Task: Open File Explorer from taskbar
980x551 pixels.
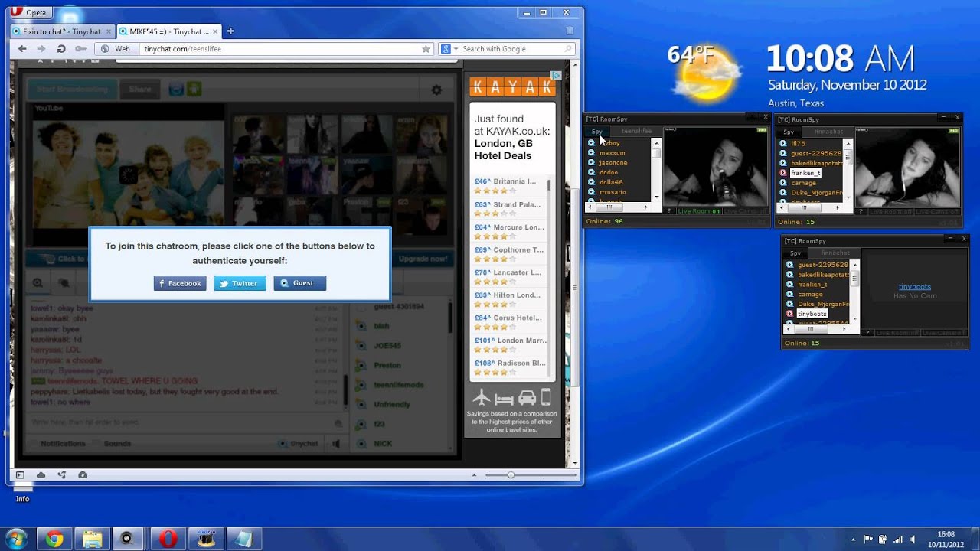Action: [92, 540]
